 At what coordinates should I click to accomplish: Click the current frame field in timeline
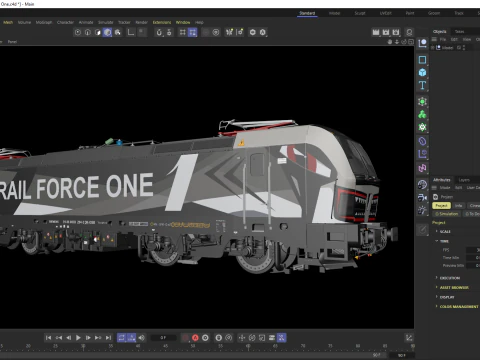(x=163, y=338)
